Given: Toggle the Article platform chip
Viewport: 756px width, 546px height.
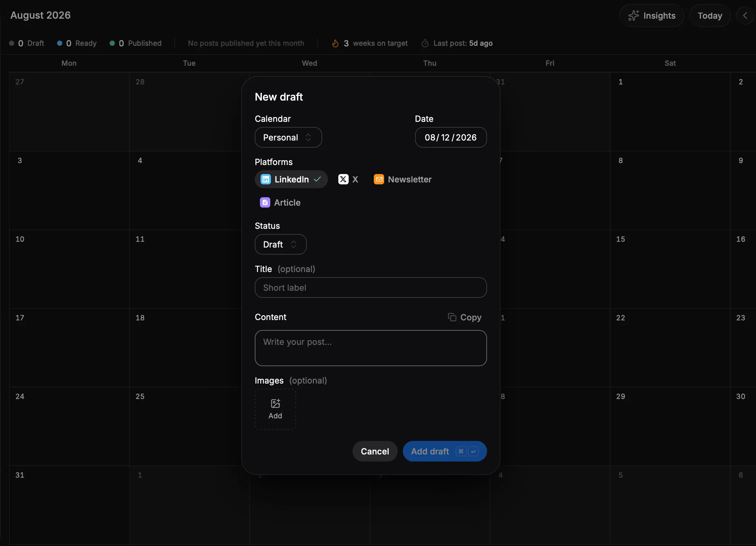Looking at the screenshot, I should point(280,202).
